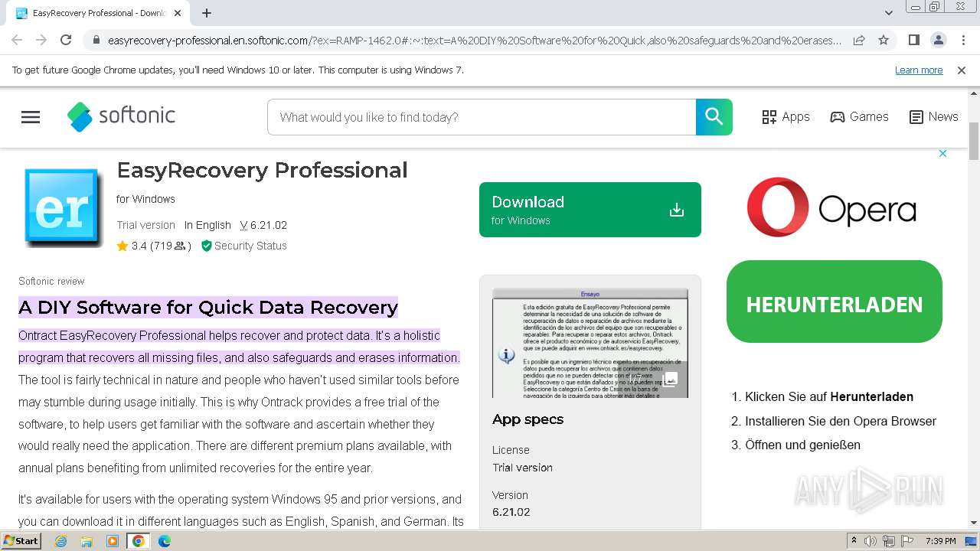
Task: Click version V 6.21.02 link
Action: tap(263, 225)
